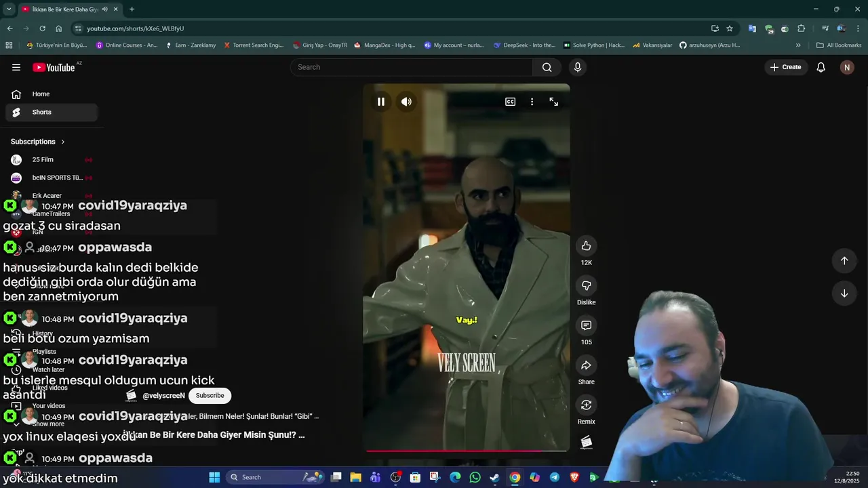Go to next Short with down arrow

844,293
